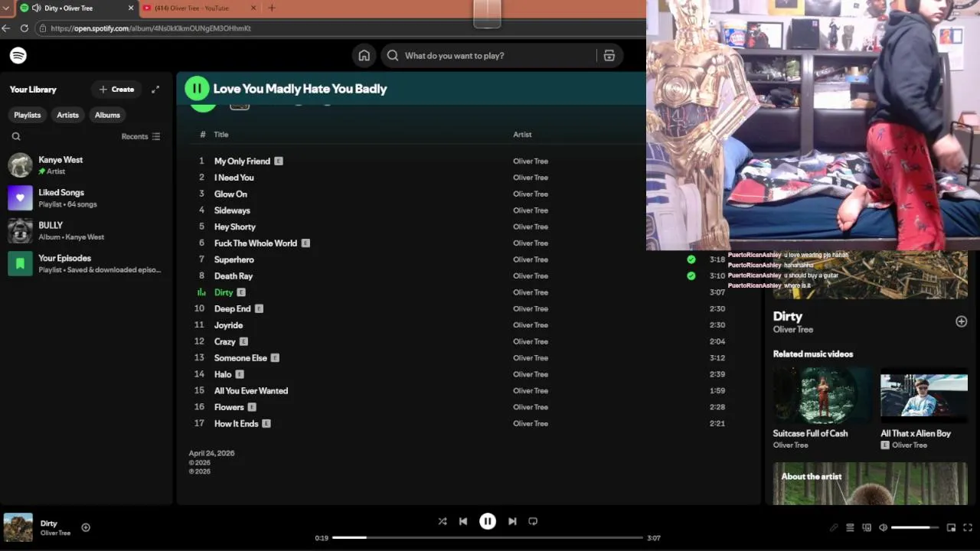
Task: Pause album with green header button
Action: pyautogui.click(x=197, y=89)
